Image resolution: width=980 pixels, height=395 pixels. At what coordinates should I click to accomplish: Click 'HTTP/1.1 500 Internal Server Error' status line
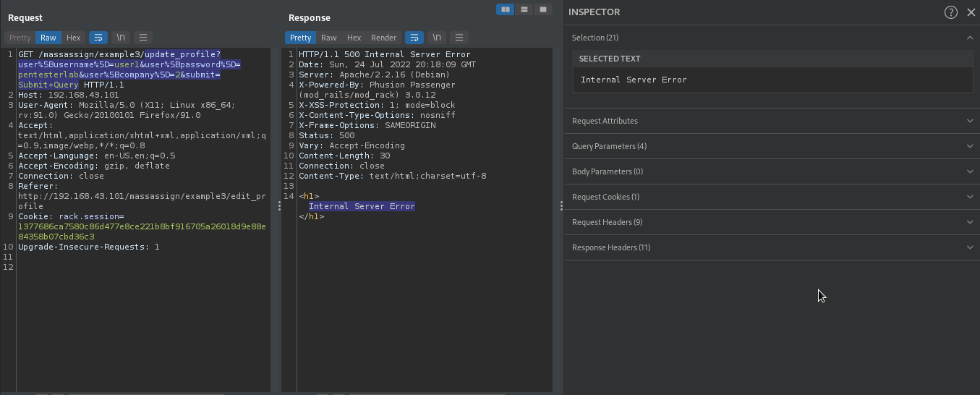(385, 54)
